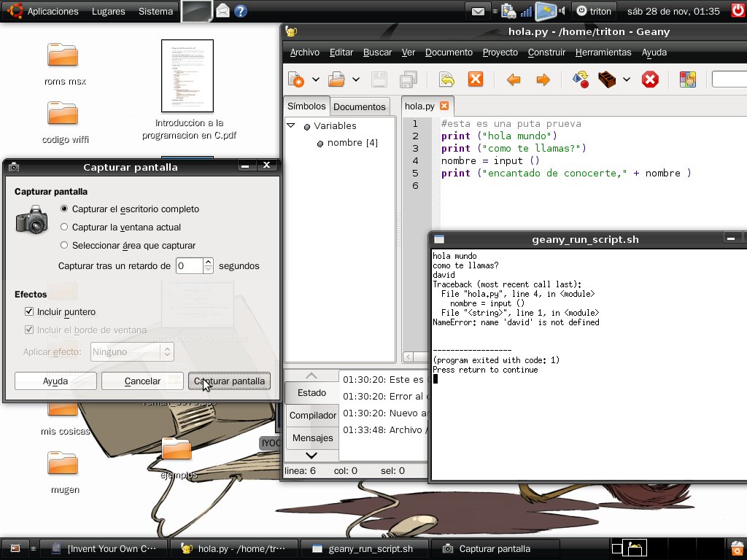The height and width of the screenshot is (560, 747).
Task: Select 'Capturar la ventana actual' radio option
Action: pos(65,227)
